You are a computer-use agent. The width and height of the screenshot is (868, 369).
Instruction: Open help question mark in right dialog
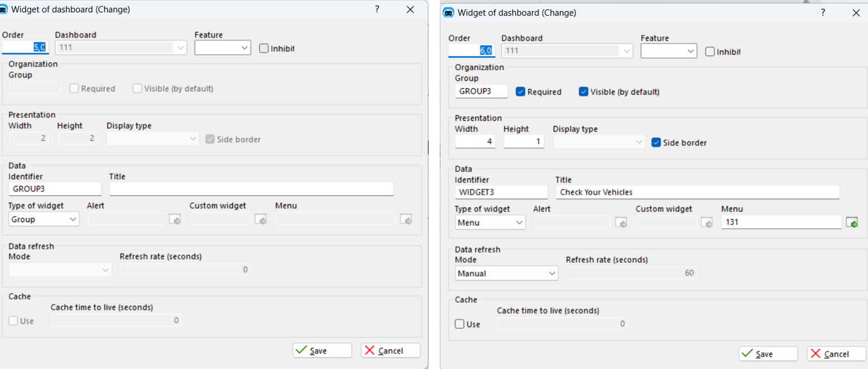point(823,12)
